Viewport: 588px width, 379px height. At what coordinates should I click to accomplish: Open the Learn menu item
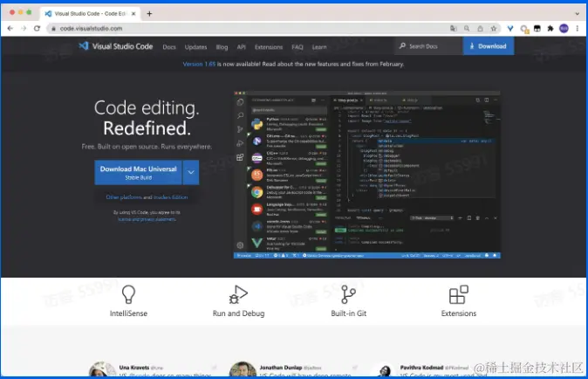coord(319,47)
